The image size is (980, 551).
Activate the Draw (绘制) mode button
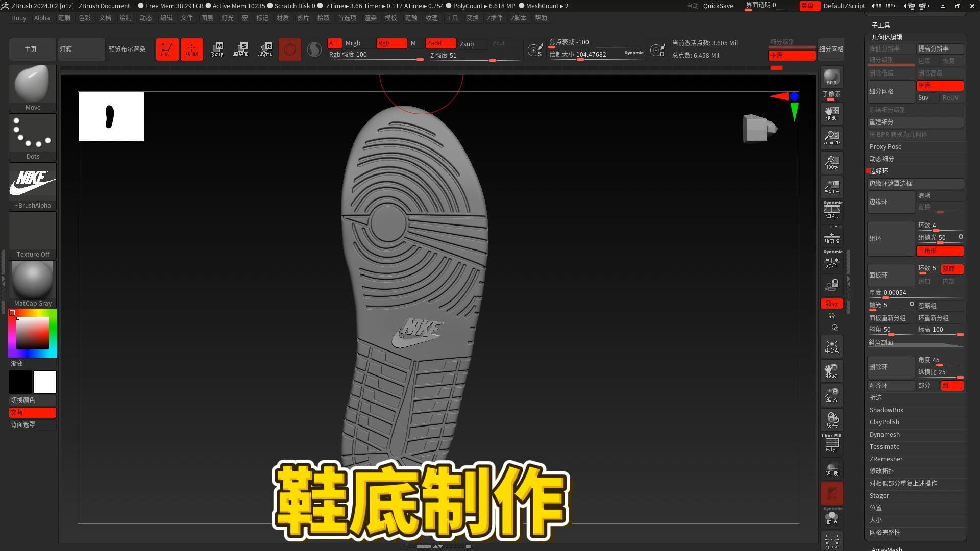[x=191, y=49]
